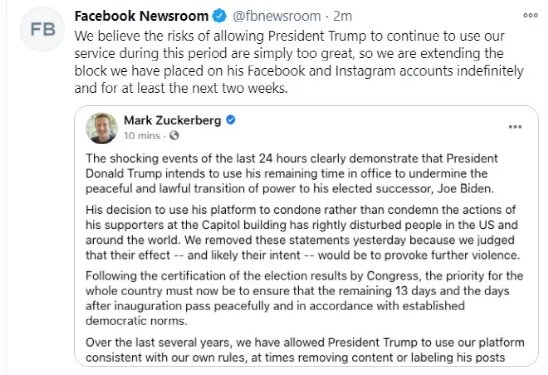Click the 'democratic norms' line in post

pos(137,321)
